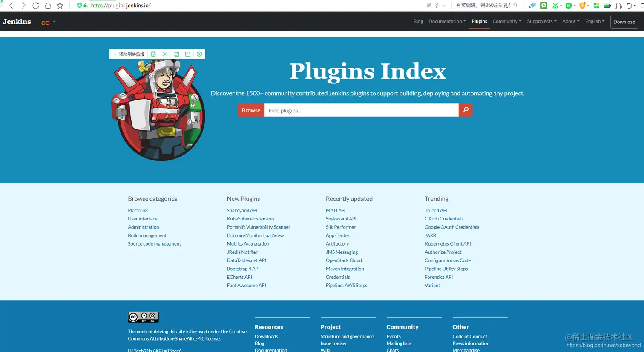Viewport: 644px width, 352px height.
Task: Open the footer Mailing lists link
Action: (399, 343)
